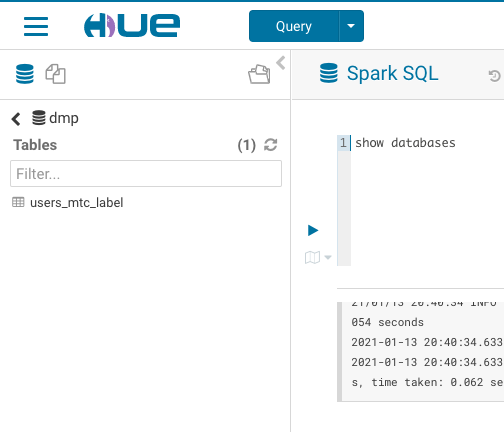Click the users_mtc_label table icon
The height and width of the screenshot is (432, 504).
18,202
